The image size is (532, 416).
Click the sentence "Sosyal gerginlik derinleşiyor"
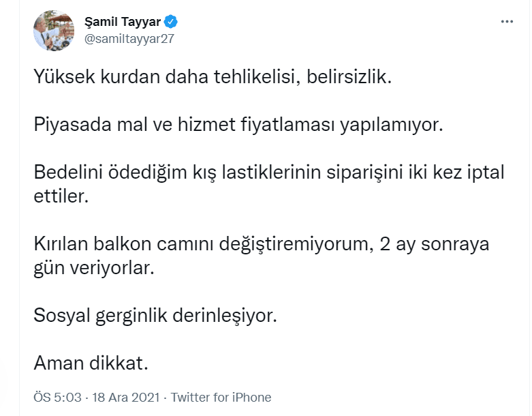point(156,316)
